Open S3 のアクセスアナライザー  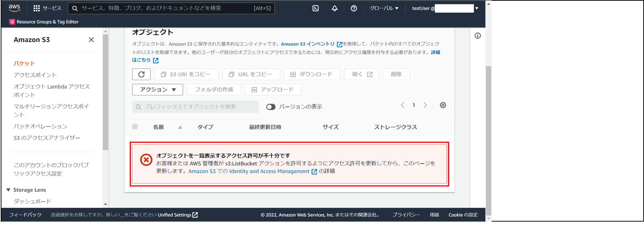pyautogui.click(x=47, y=138)
